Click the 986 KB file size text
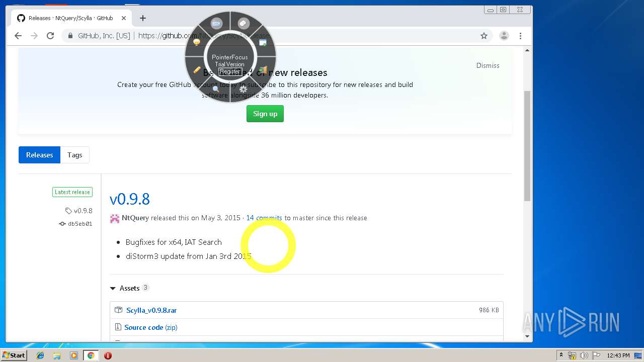The width and height of the screenshot is (644, 362). point(489,310)
